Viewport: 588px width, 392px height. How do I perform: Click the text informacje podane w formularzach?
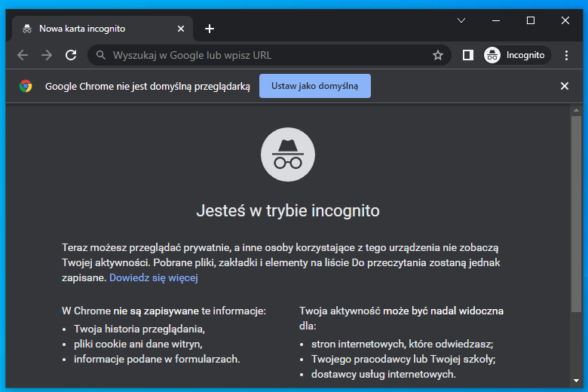click(x=157, y=359)
